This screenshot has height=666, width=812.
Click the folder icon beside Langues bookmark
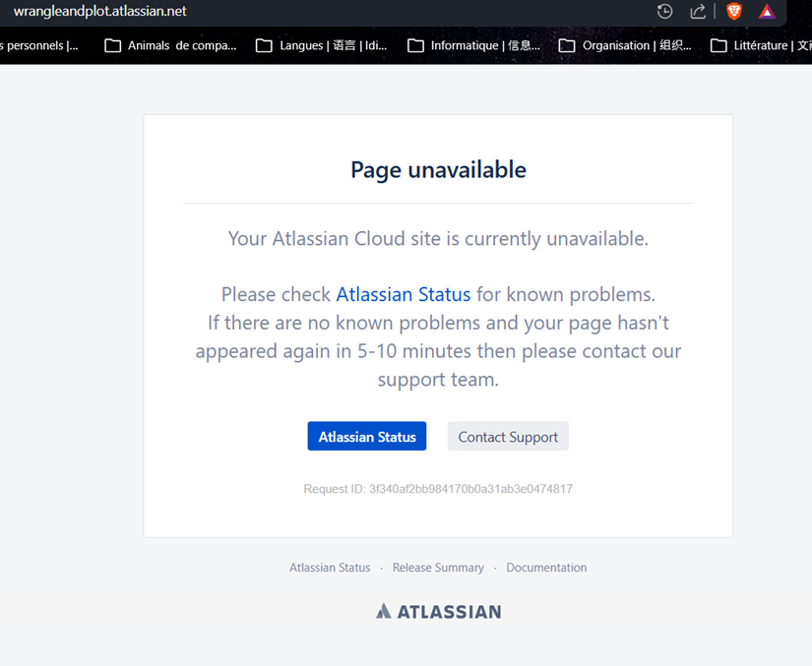262,44
